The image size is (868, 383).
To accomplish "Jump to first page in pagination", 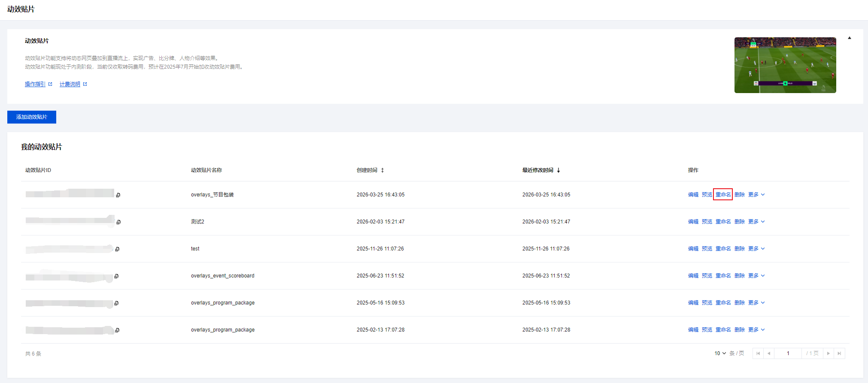I will tap(758, 353).
